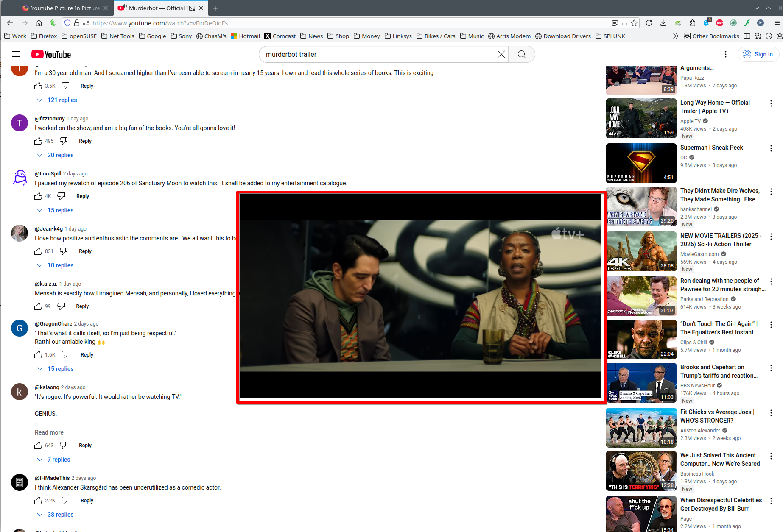
Task: Dislike the @Jean-k4g comment
Action: 64,251
